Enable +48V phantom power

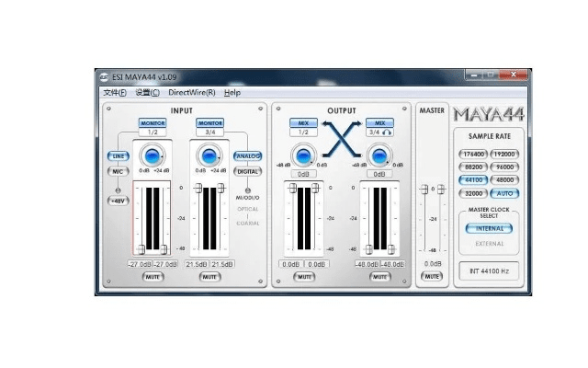(x=118, y=200)
